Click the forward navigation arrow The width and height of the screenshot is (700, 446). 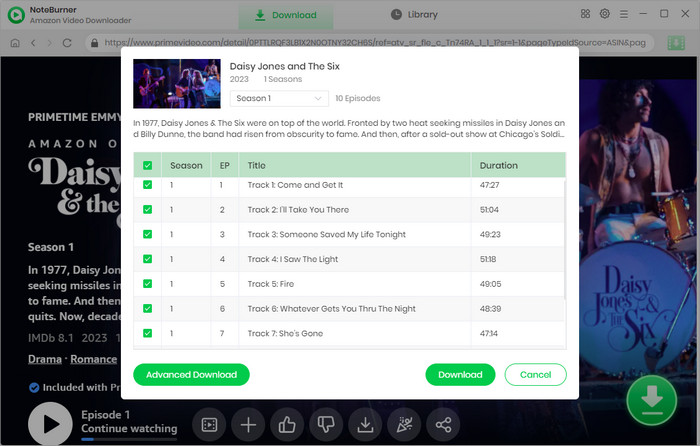pos(50,43)
